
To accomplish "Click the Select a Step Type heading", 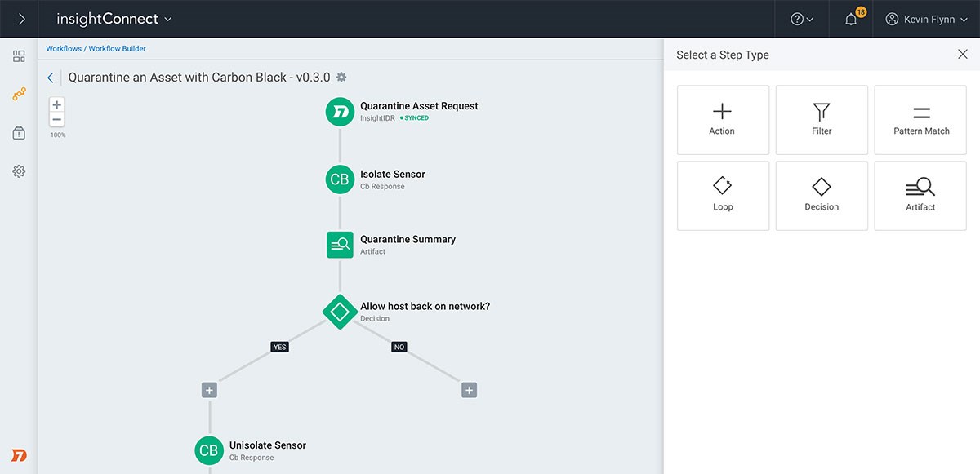I will 723,55.
